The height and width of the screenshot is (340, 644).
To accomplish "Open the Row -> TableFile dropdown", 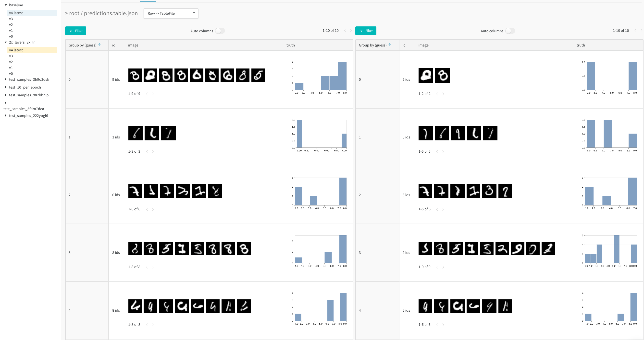I will (171, 13).
